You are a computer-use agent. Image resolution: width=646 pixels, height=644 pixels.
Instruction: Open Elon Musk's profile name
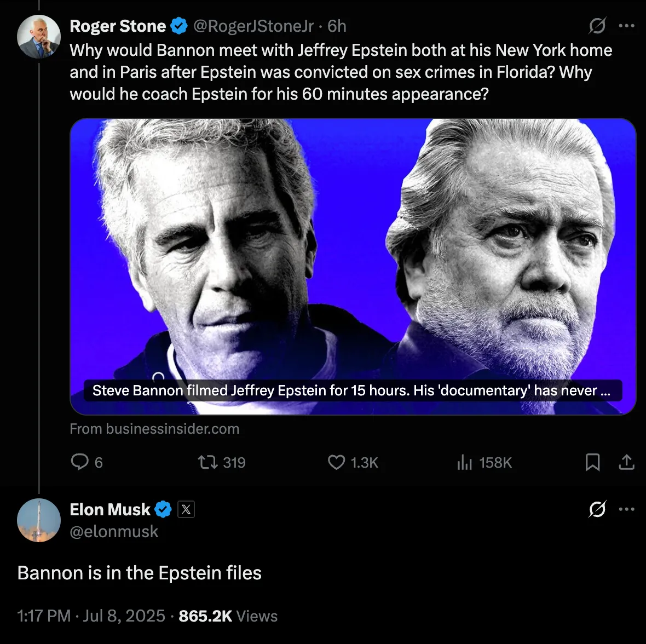pyautogui.click(x=110, y=509)
